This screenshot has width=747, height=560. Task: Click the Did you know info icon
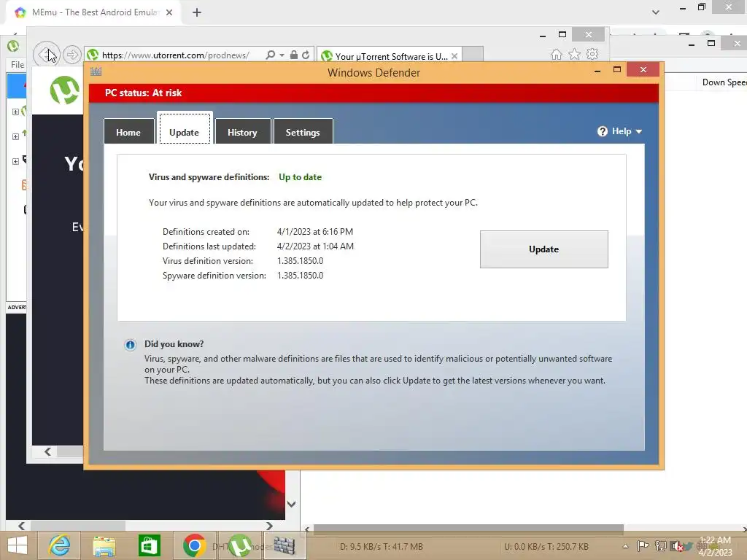pos(130,345)
